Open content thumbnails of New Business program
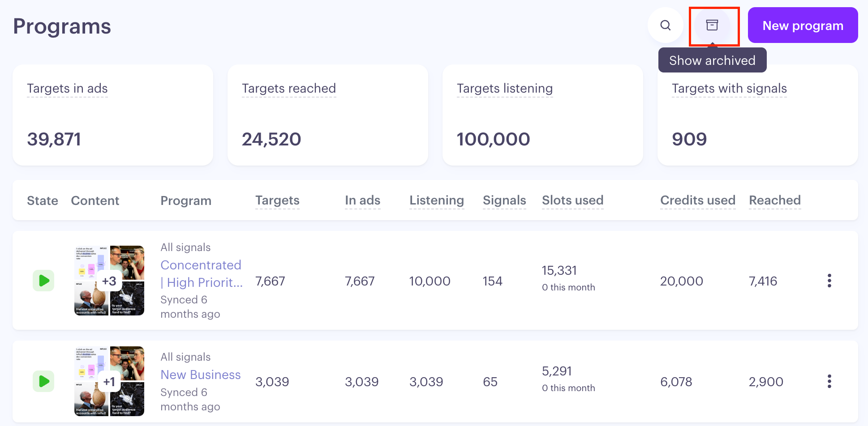Viewport: 868px width, 426px height. coord(109,381)
